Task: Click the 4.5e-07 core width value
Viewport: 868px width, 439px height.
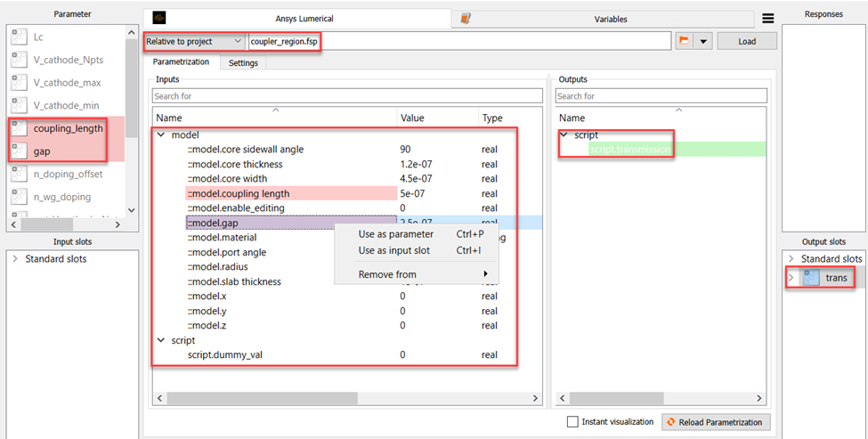Action: pyautogui.click(x=417, y=179)
